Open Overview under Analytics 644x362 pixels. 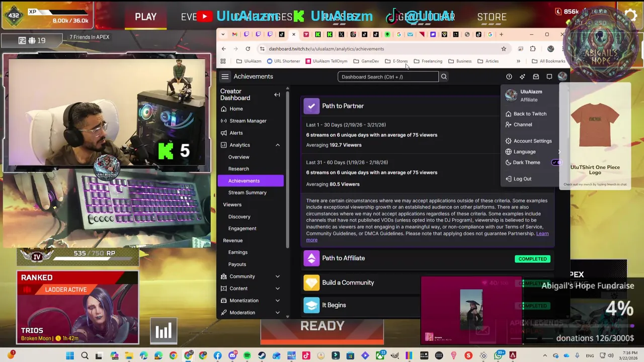238,157
